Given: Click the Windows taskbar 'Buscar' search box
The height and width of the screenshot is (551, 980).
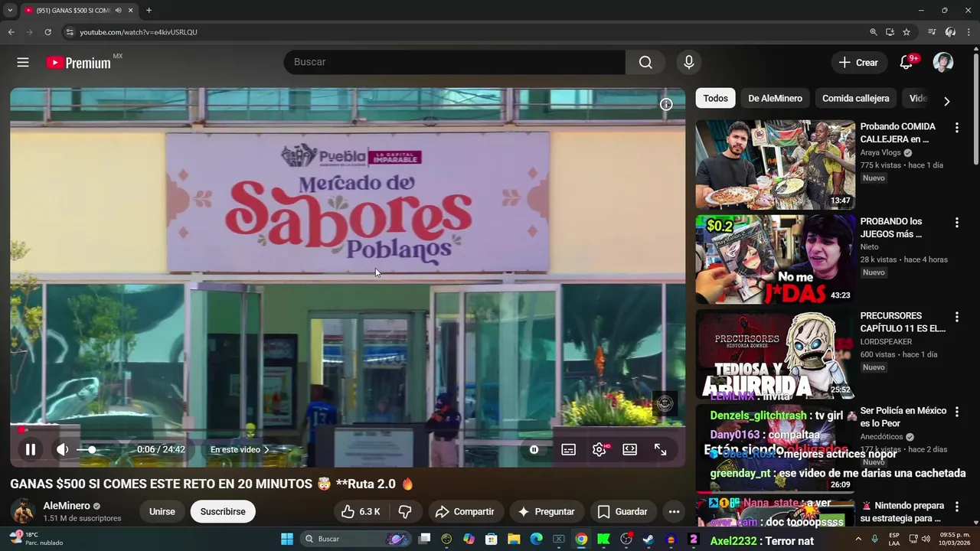Looking at the screenshot, I should point(356,539).
